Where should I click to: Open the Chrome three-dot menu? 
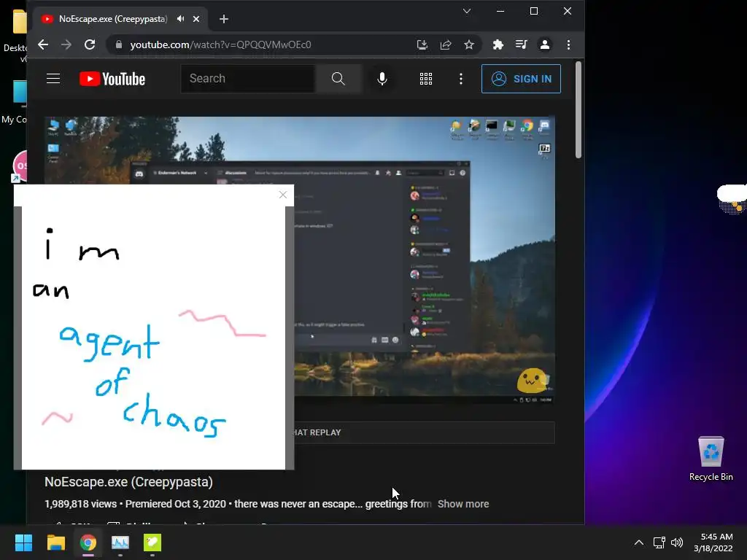click(x=568, y=44)
